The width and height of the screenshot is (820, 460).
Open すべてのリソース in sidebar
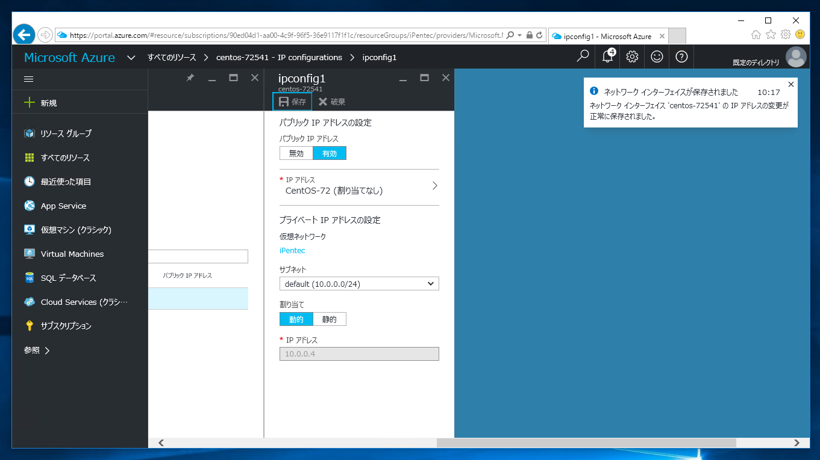[65, 157]
